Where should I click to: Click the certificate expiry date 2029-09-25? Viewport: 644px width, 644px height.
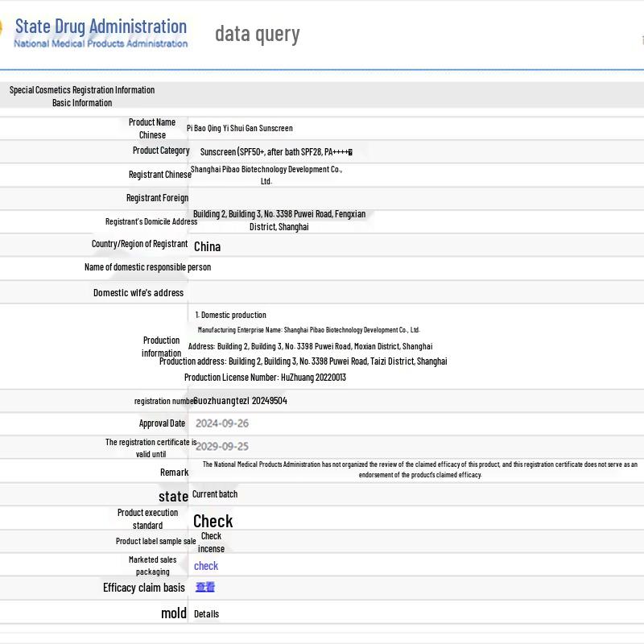(222, 446)
